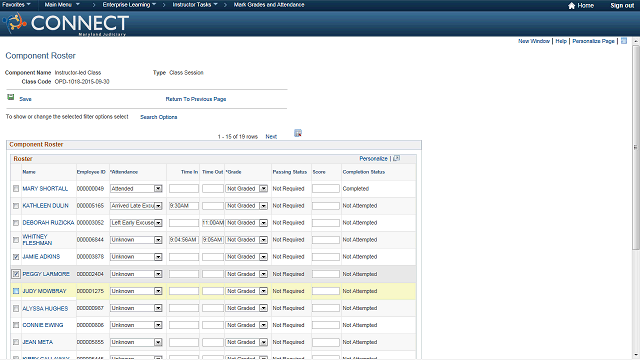Open the JUDY MOWBRAY name link
640x360 pixels.
coord(44,291)
